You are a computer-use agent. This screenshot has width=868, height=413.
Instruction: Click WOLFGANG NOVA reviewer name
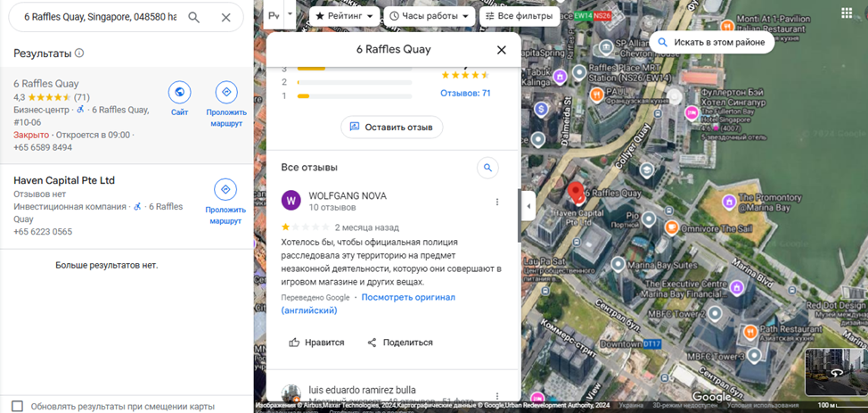pyautogui.click(x=348, y=195)
